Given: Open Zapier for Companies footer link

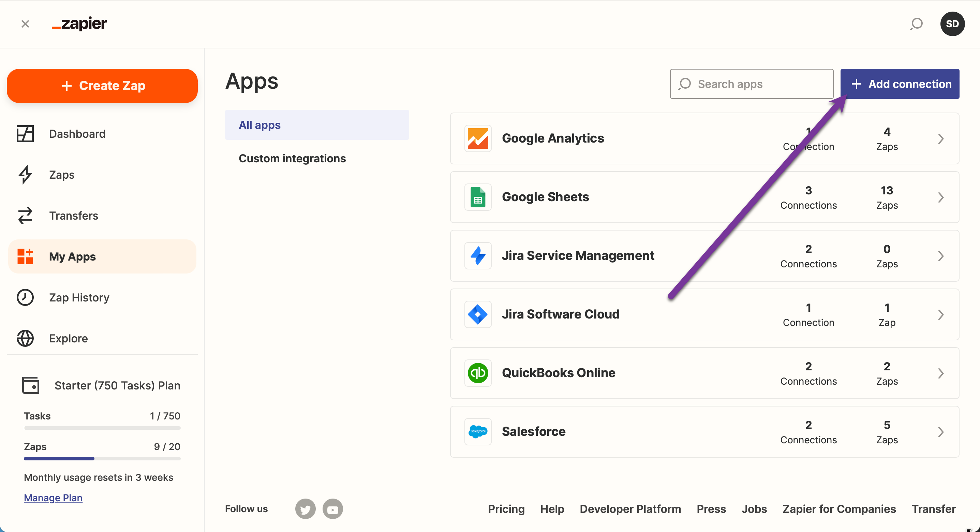Looking at the screenshot, I should (x=839, y=509).
